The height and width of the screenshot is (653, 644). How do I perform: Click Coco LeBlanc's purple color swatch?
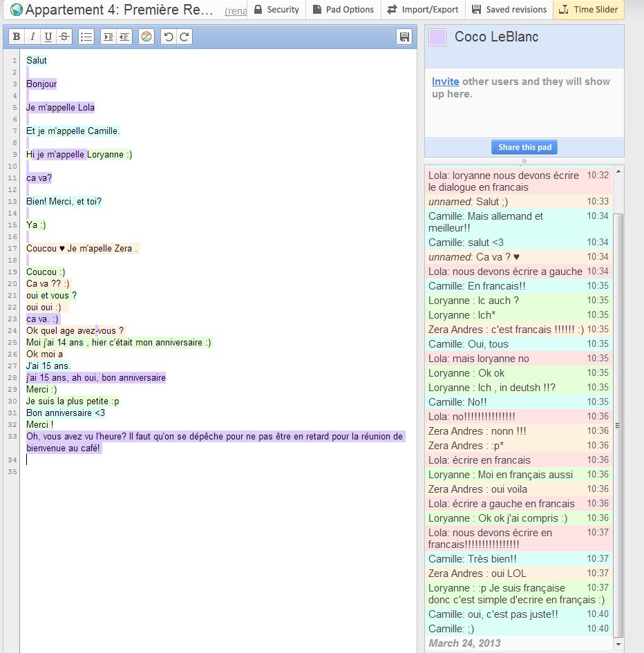click(x=437, y=37)
